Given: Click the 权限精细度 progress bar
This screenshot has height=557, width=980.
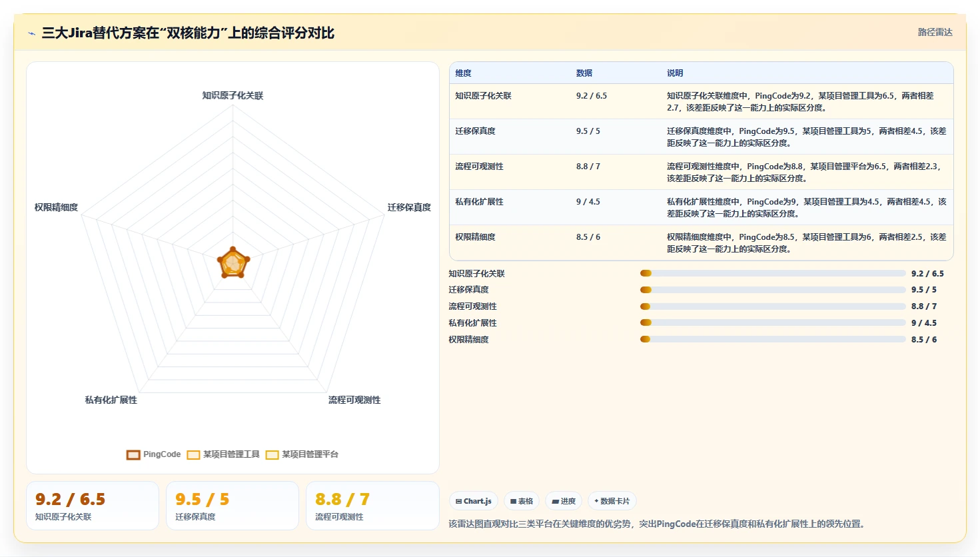Looking at the screenshot, I should click(x=773, y=339).
